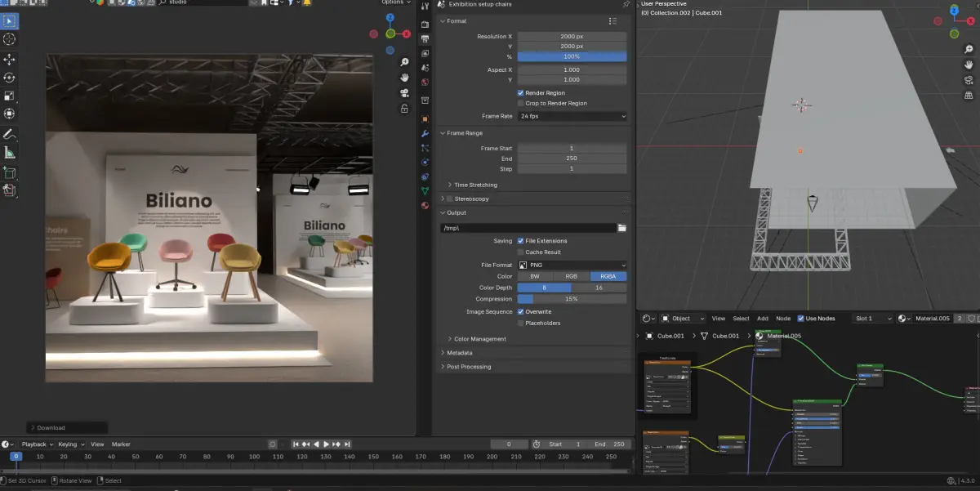Open the Tool properties tab
980x491 pixels.
pyautogui.click(x=425, y=7)
